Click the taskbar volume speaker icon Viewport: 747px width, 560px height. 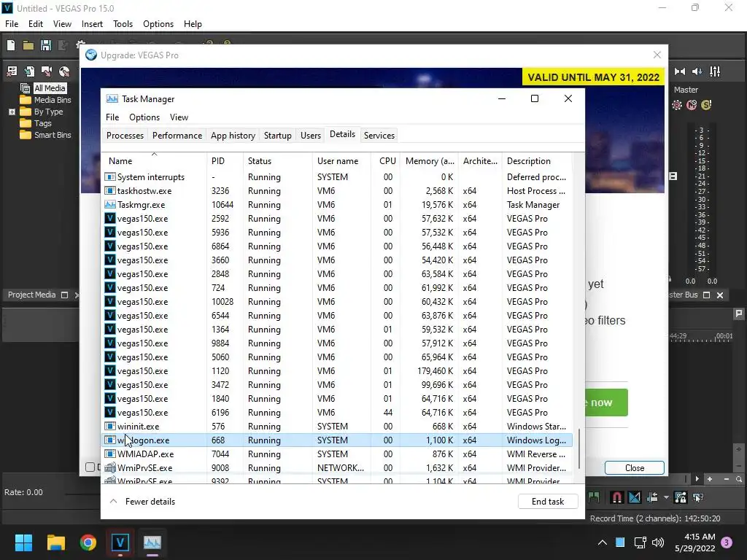point(658,542)
